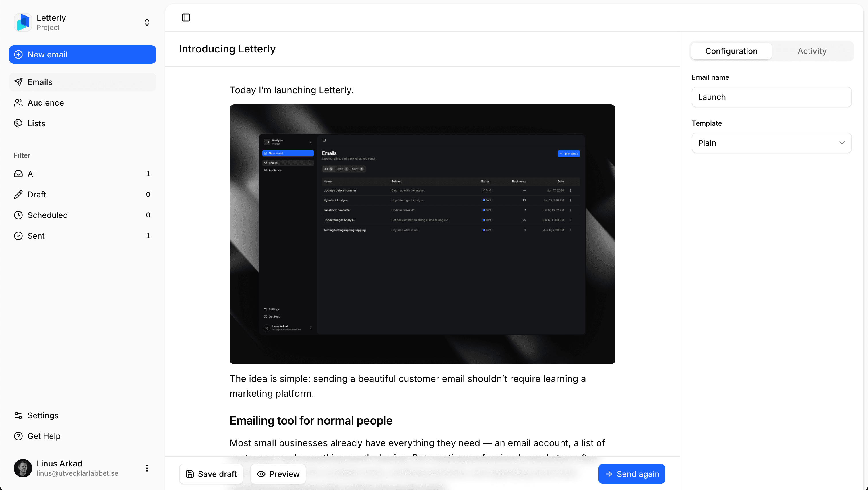Go to Audience page
The width and height of the screenshot is (868, 490).
pos(83,103)
